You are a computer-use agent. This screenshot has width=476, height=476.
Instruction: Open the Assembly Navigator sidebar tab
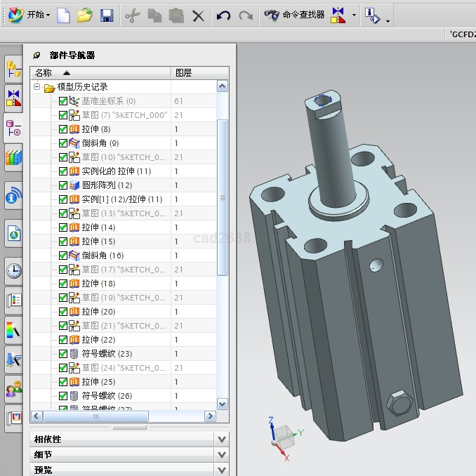[x=13, y=69]
